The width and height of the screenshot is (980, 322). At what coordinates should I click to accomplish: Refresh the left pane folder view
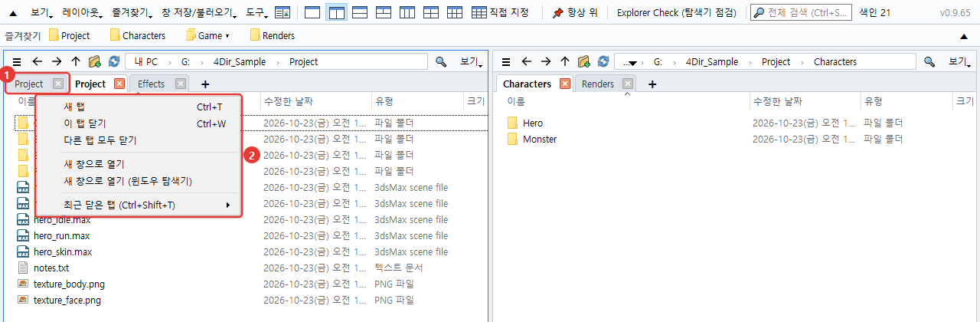point(114,61)
